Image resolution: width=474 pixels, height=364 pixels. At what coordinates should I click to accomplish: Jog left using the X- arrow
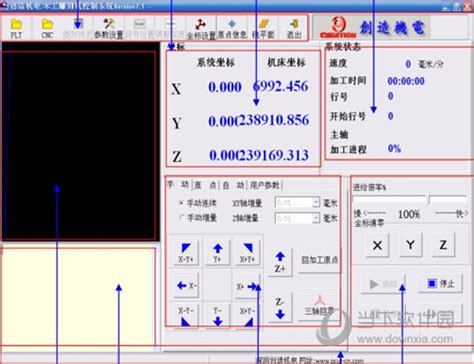coord(186,286)
